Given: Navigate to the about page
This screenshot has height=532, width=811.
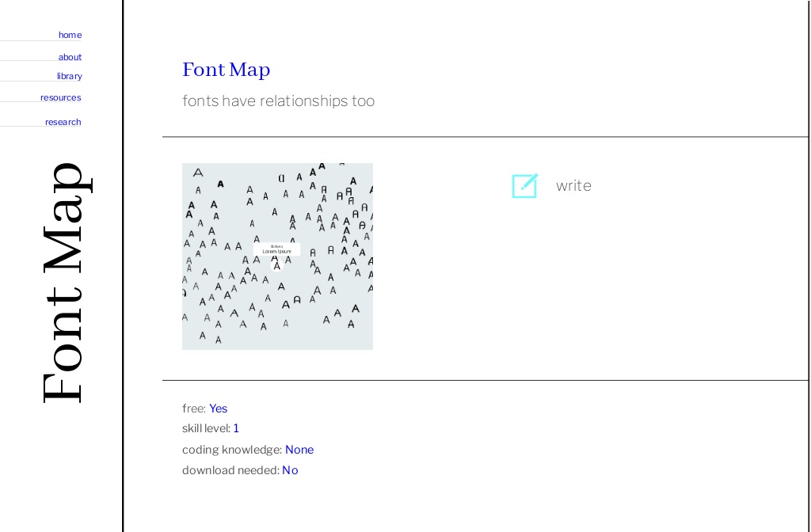Looking at the screenshot, I should [x=70, y=57].
